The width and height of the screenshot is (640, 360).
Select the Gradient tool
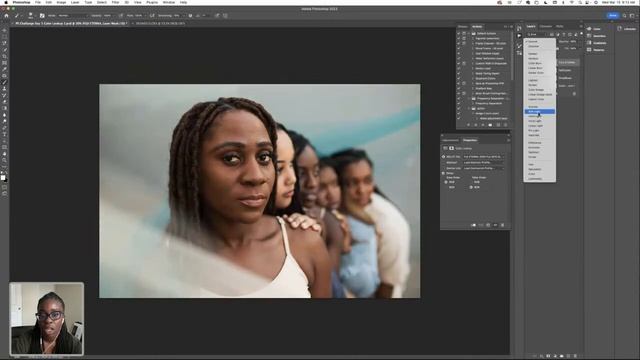click(4, 108)
